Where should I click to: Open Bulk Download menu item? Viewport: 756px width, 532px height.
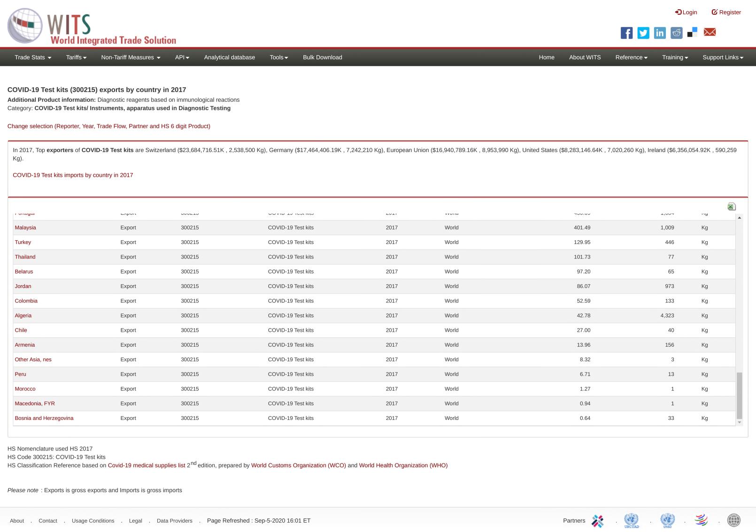click(x=323, y=57)
